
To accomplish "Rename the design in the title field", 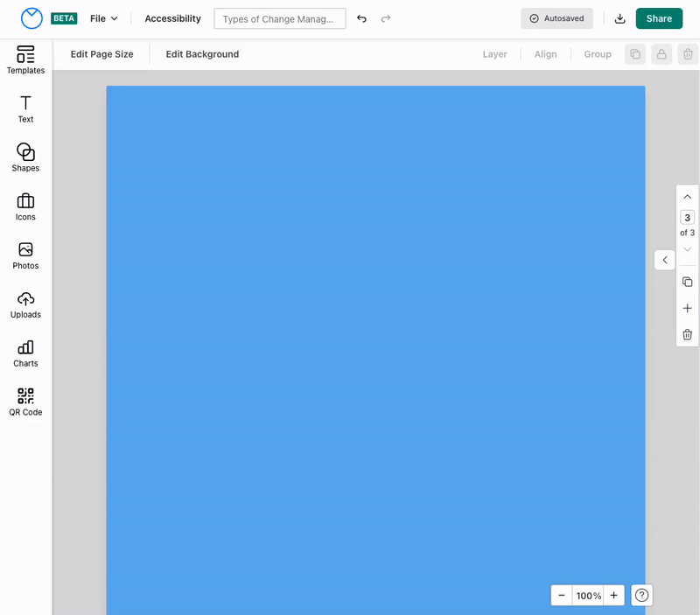I will 279,17.
